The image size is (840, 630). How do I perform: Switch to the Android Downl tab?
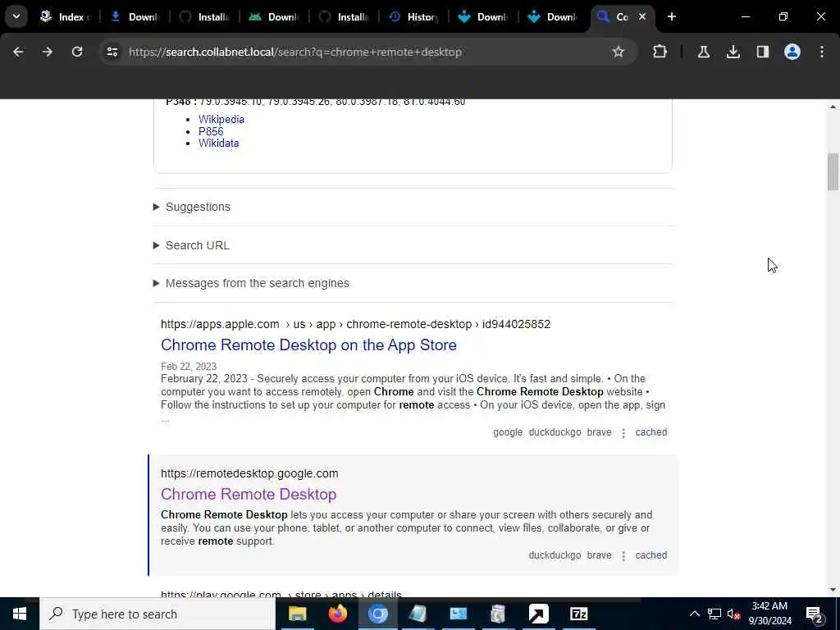click(275, 16)
